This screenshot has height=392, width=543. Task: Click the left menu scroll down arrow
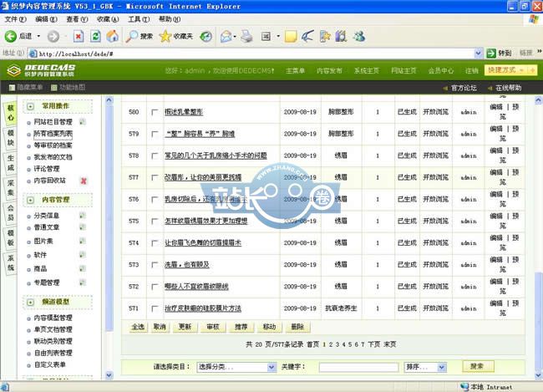click(109, 375)
